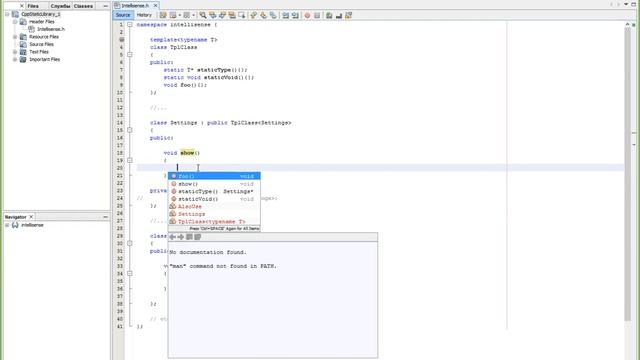640x360 pixels.
Task: Collapse the Header Files folder
Action: click(x=15, y=22)
